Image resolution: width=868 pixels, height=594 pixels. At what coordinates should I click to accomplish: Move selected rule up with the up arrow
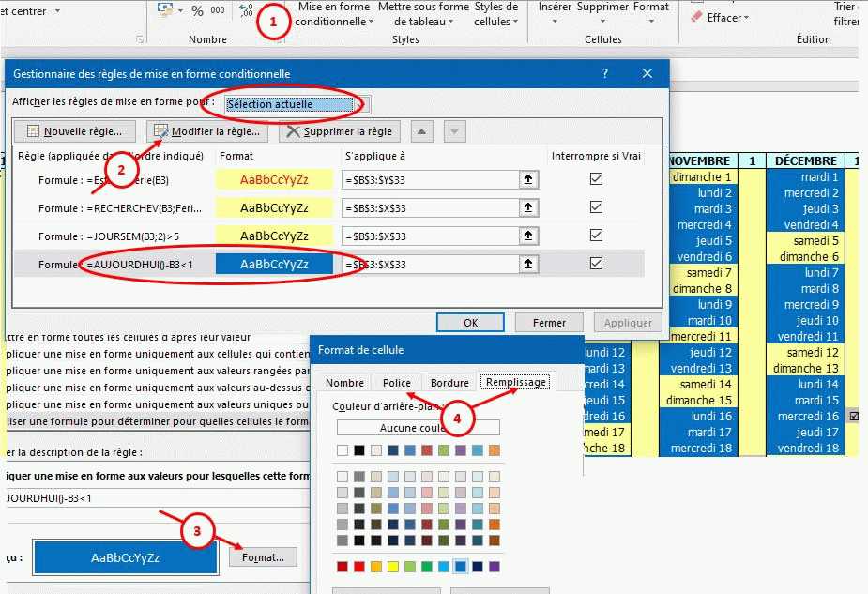tap(422, 131)
